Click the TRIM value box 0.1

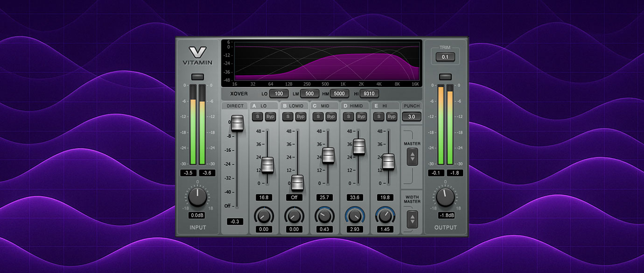click(x=445, y=57)
